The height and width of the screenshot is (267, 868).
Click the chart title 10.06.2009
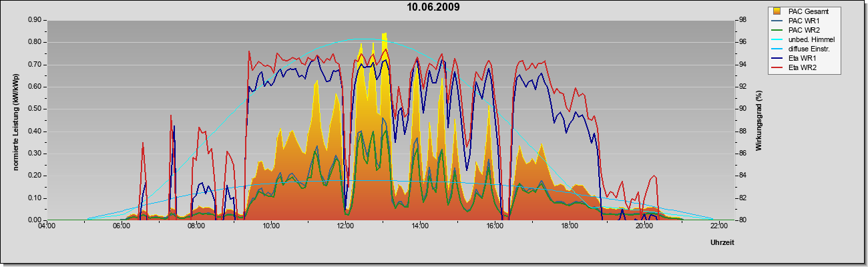click(434, 7)
